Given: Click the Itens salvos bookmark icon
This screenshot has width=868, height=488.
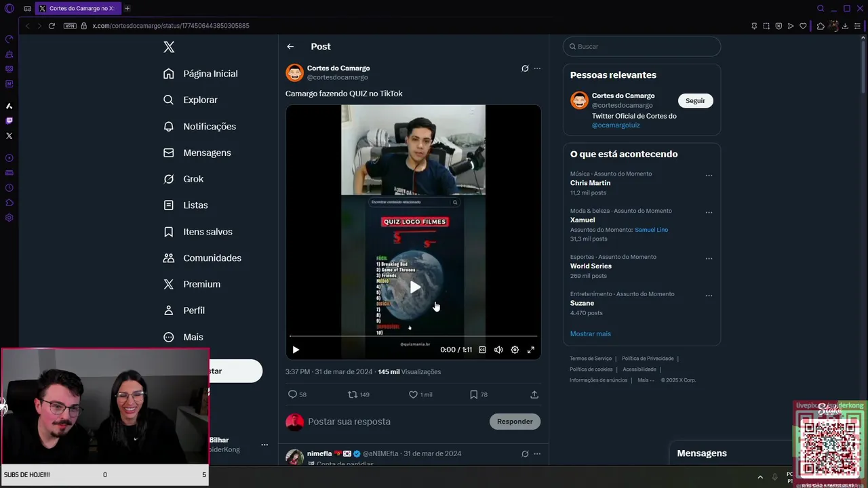Looking at the screenshot, I should 169,232.
